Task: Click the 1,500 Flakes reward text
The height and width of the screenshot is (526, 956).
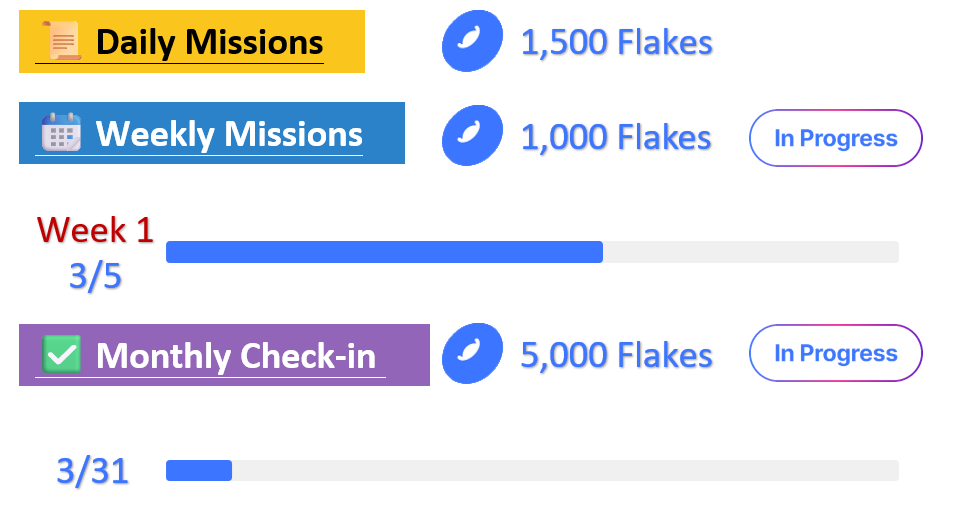Action: pos(616,43)
